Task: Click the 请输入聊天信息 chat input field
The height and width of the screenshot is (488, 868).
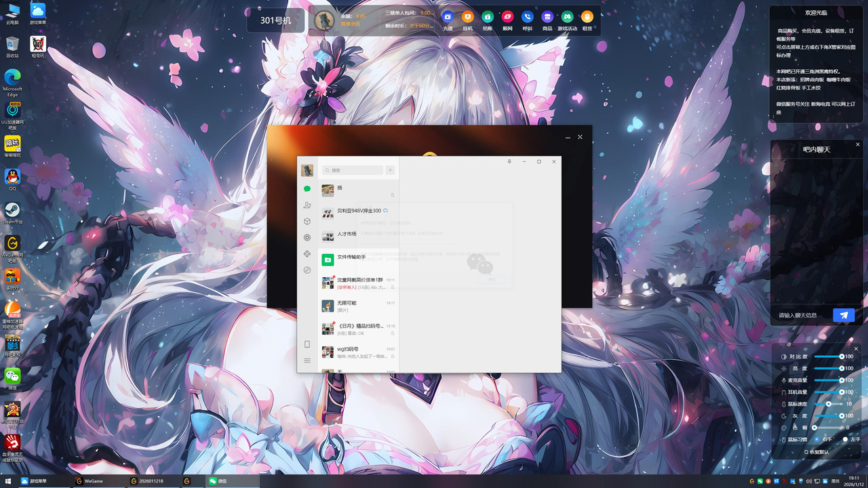Action: tap(802, 315)
